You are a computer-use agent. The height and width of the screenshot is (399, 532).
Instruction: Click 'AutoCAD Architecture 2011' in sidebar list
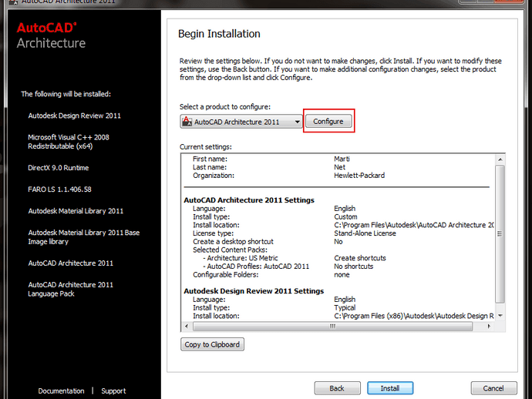point(71,263)
